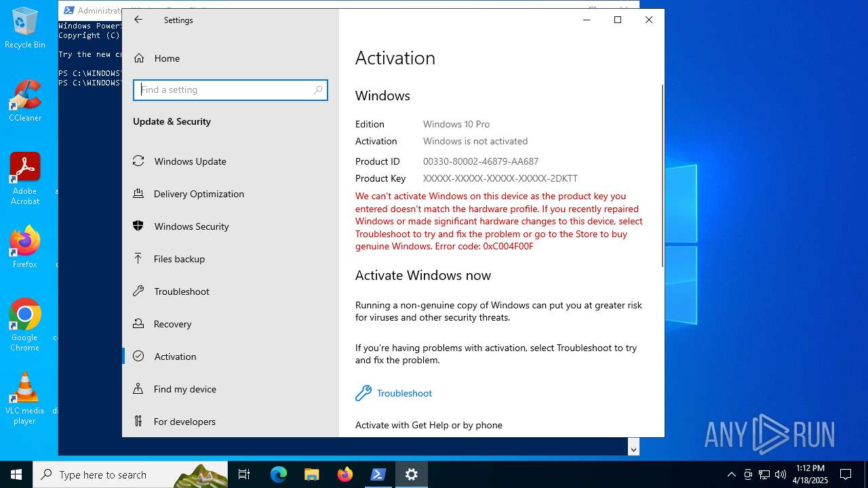Go to Files backup page
Viewport: 868px width, 488px height.
231,259
